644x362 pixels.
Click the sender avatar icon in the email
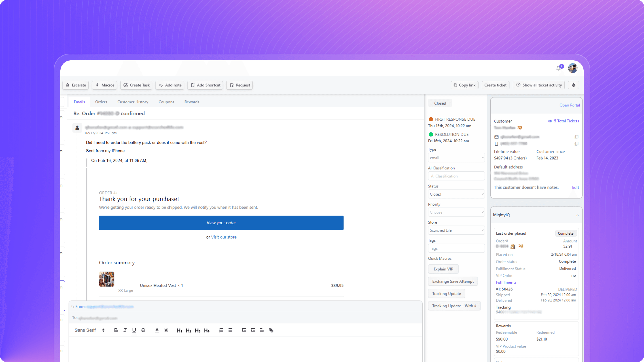[77, 128]
